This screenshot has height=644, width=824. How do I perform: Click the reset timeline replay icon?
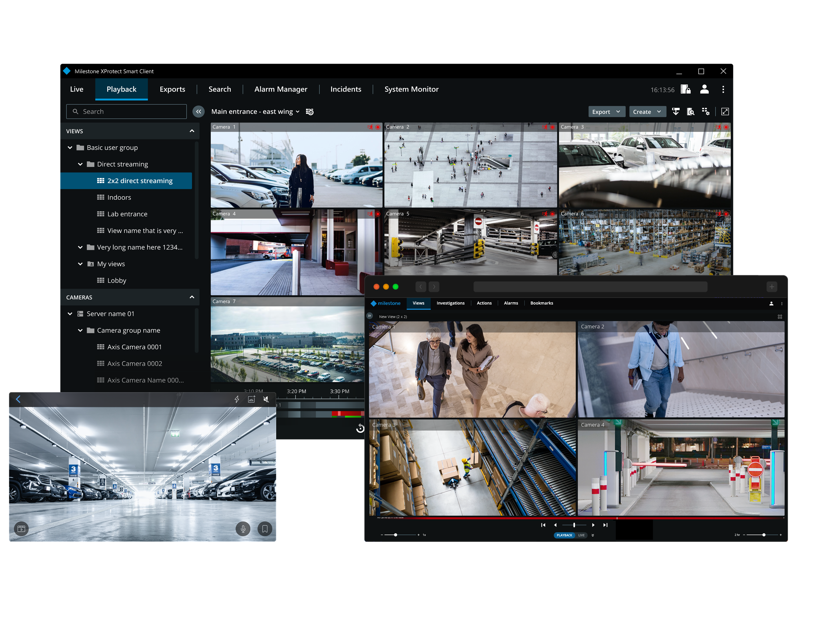click(360, 428)
